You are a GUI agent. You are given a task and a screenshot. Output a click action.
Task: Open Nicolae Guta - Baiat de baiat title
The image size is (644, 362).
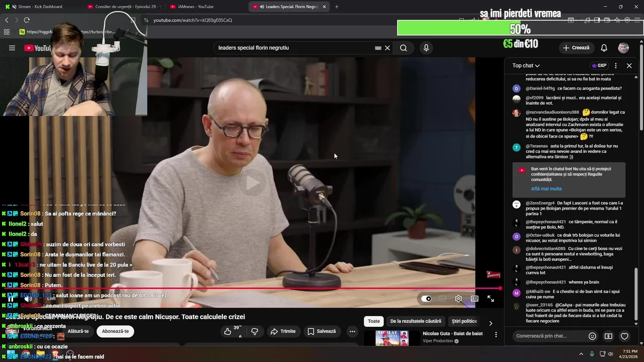(x=452, y=333)
